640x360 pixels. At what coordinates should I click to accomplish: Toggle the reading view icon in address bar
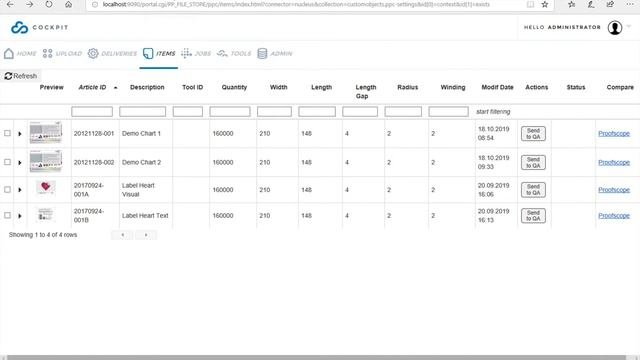point(530,4)
